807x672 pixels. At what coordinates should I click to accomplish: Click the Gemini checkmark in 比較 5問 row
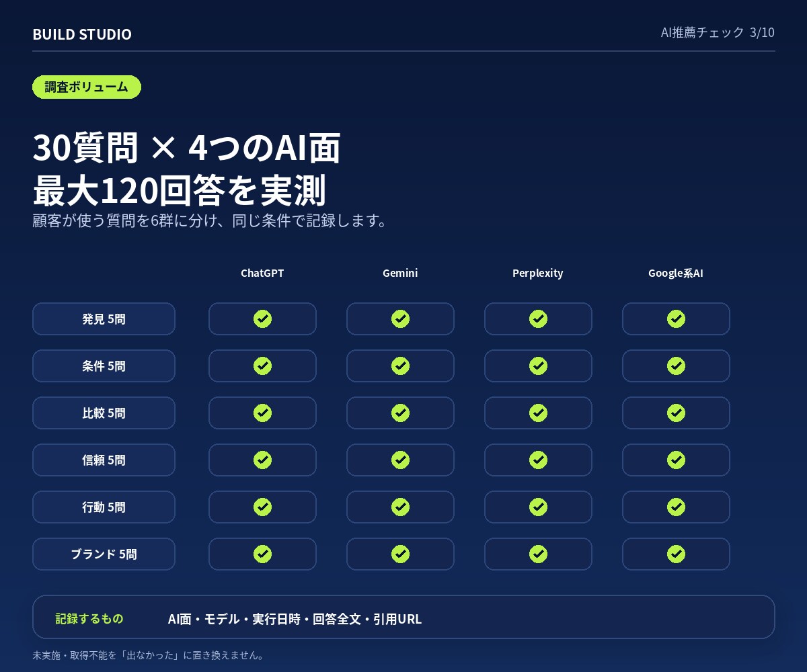400,413
